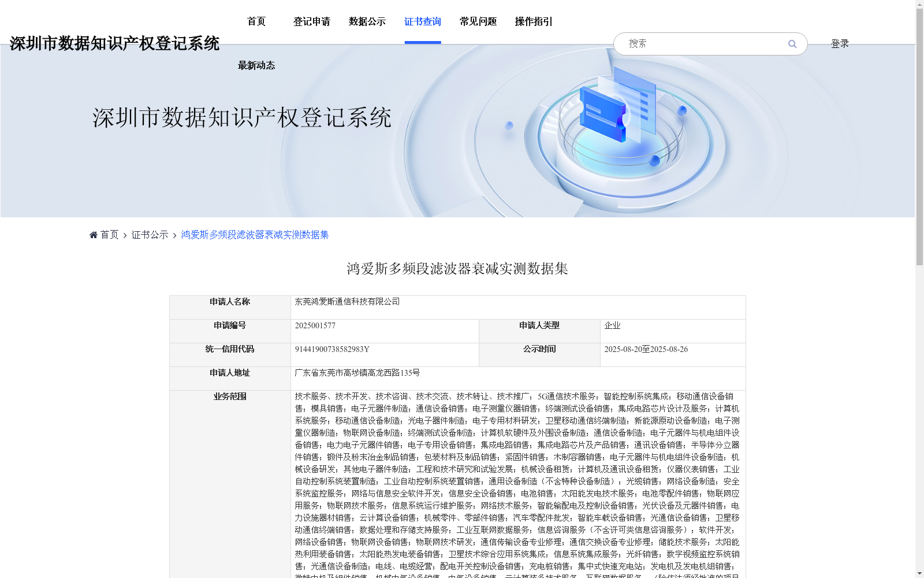
Task: Click applicant type value 企业
Action: [x=612, y=325]
